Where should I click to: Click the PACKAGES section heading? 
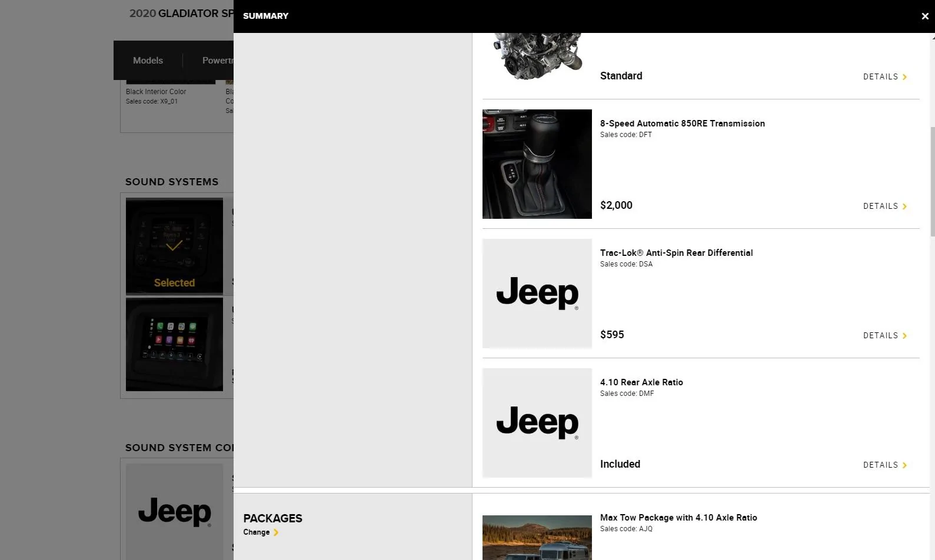click(272, 518)
